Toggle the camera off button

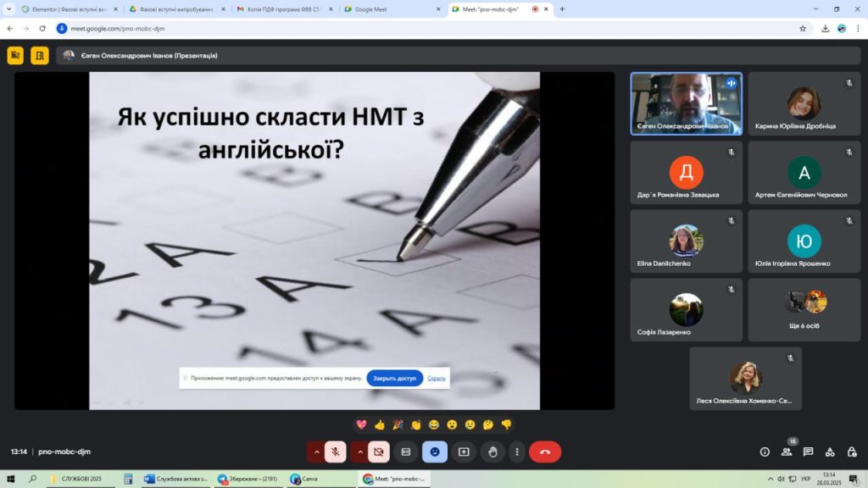pos(379,452)
